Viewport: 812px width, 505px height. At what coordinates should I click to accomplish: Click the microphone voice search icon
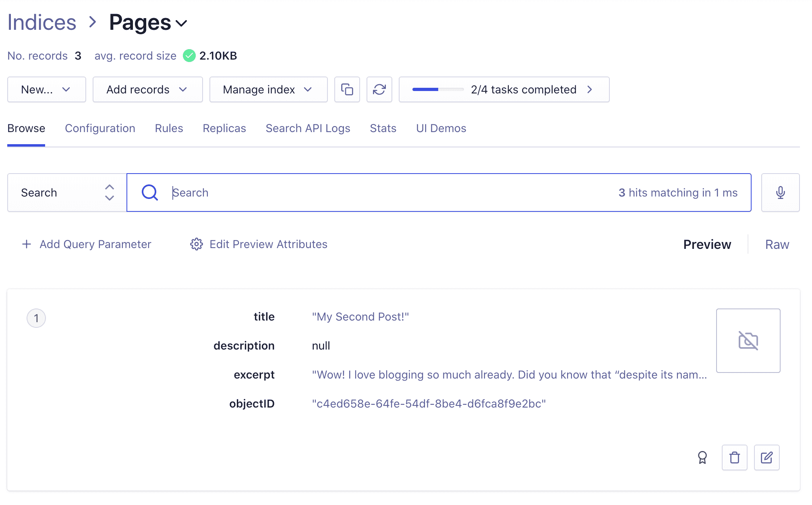coord(780,192)
